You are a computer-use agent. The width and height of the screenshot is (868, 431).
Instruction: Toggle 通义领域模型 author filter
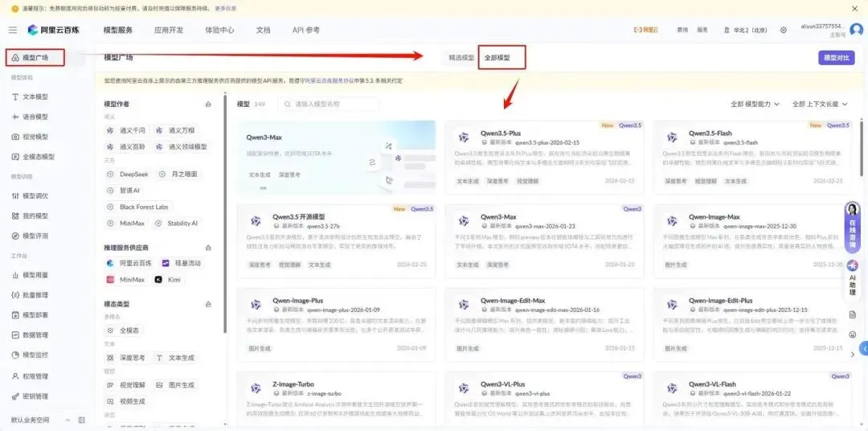pos(182,147)
